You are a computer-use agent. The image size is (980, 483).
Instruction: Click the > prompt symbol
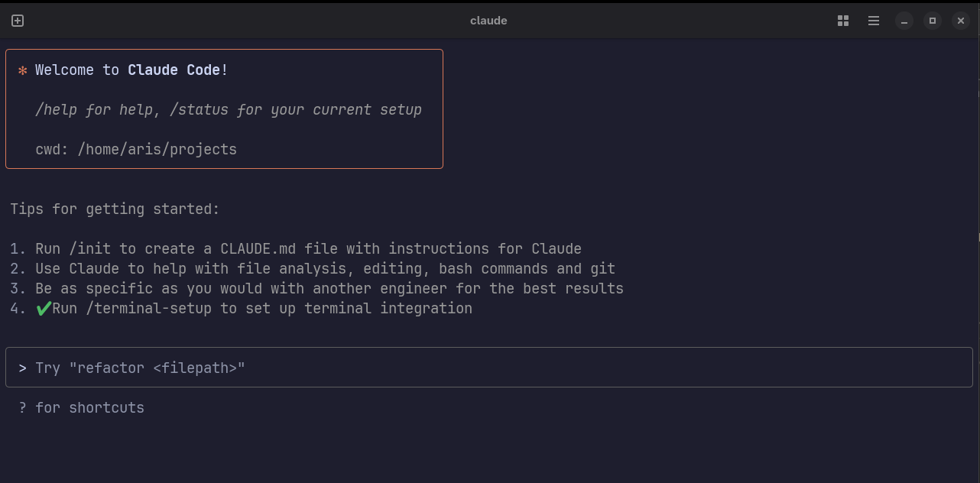click(x=23, y=368)
